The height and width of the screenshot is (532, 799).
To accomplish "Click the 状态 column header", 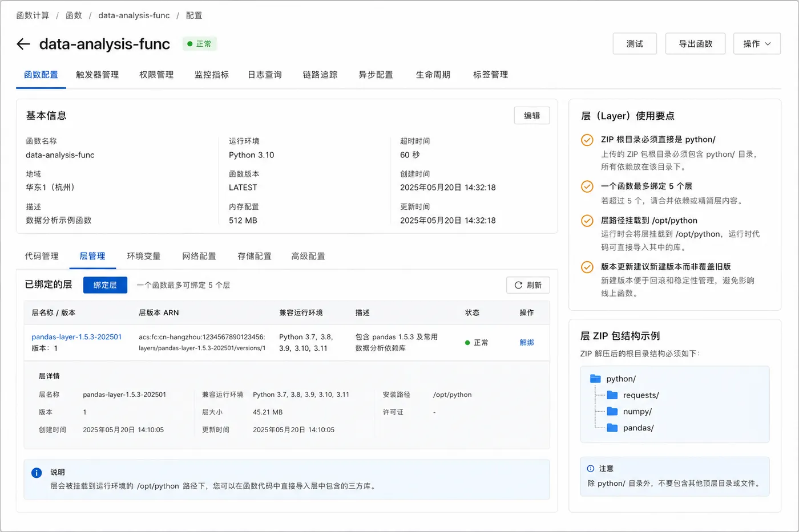I will (x=472, y=313).
